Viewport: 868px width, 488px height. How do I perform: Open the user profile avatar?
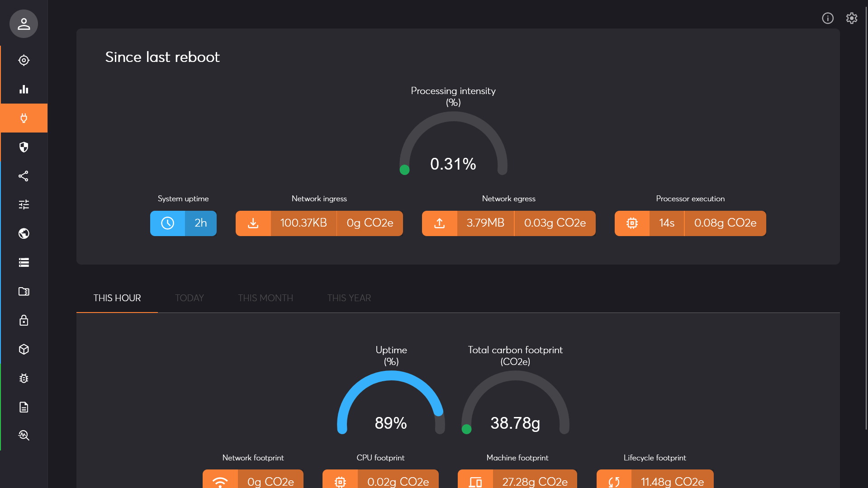coord(24,24)
